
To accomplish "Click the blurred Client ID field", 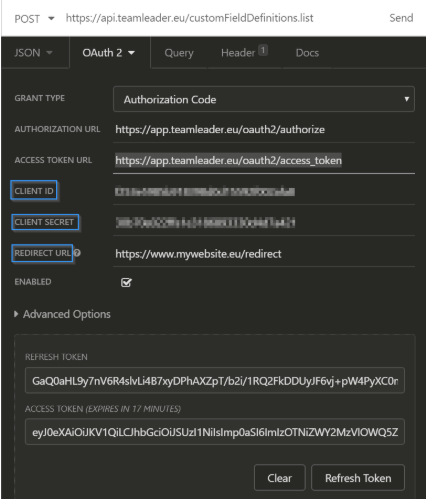I will (x=264, y=191).
